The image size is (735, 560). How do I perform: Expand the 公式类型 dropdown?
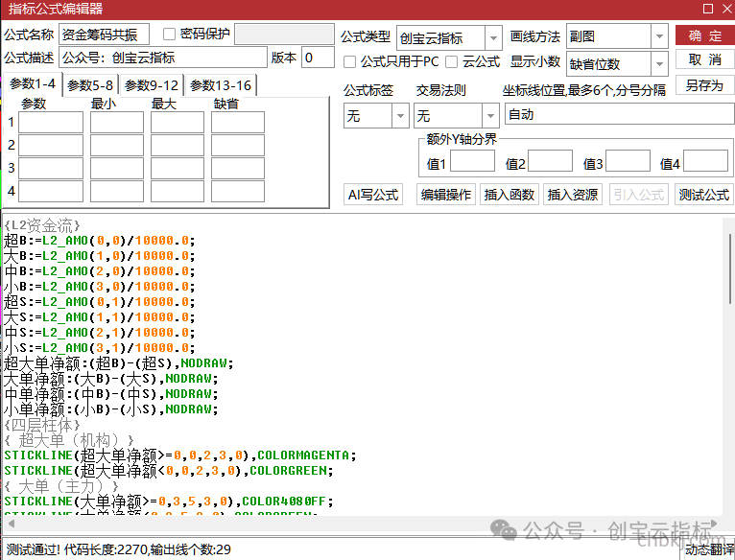click(493, 37)
